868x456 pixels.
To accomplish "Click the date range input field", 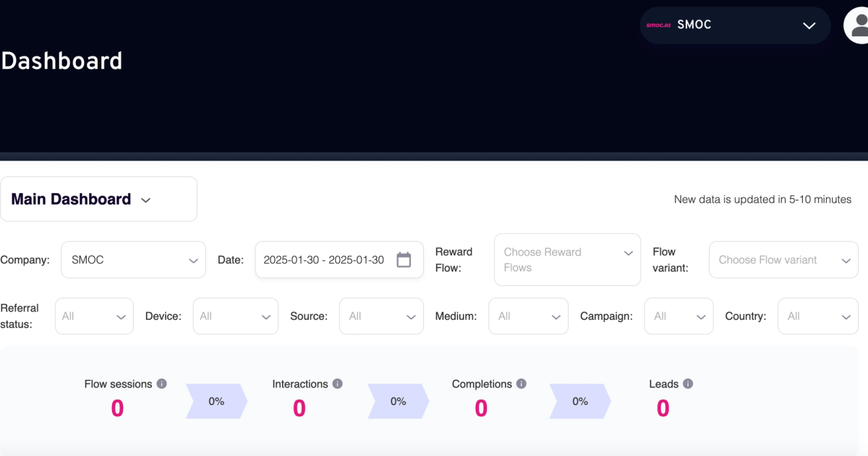I will tap(325, 259).
